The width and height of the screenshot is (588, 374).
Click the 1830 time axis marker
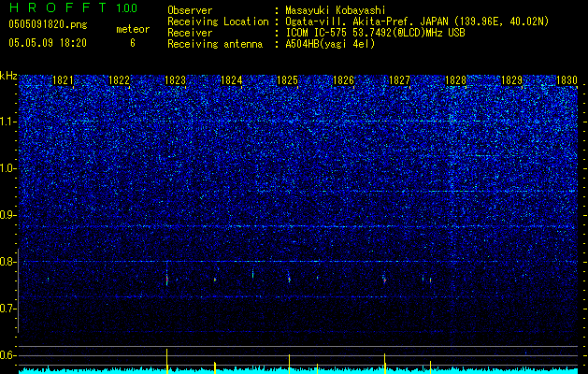(566, 80)
